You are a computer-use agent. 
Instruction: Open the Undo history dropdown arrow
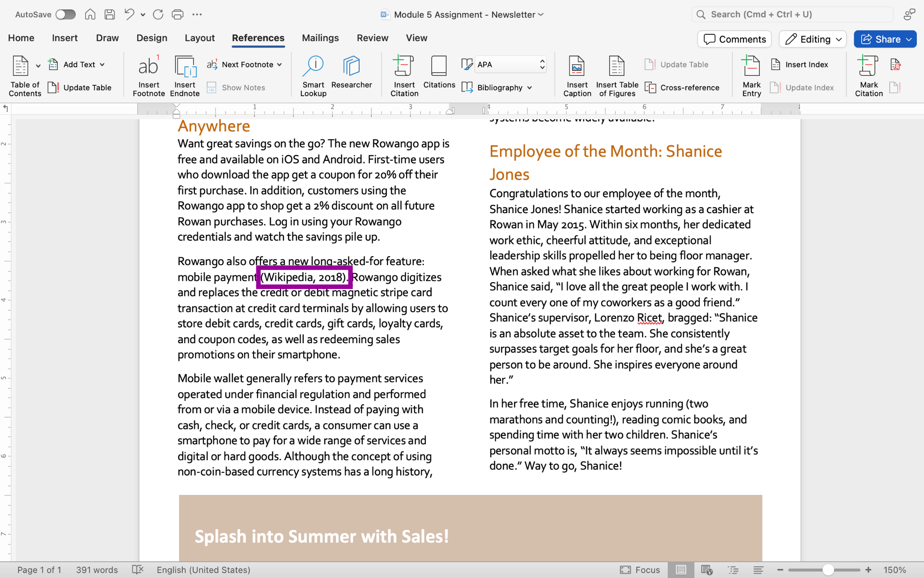coord(143,15)
